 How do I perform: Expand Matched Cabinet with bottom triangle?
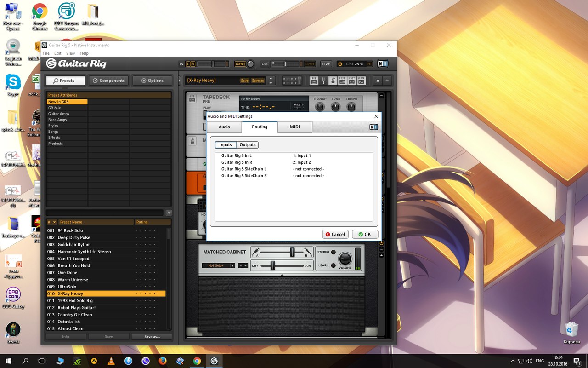(282, 275)
